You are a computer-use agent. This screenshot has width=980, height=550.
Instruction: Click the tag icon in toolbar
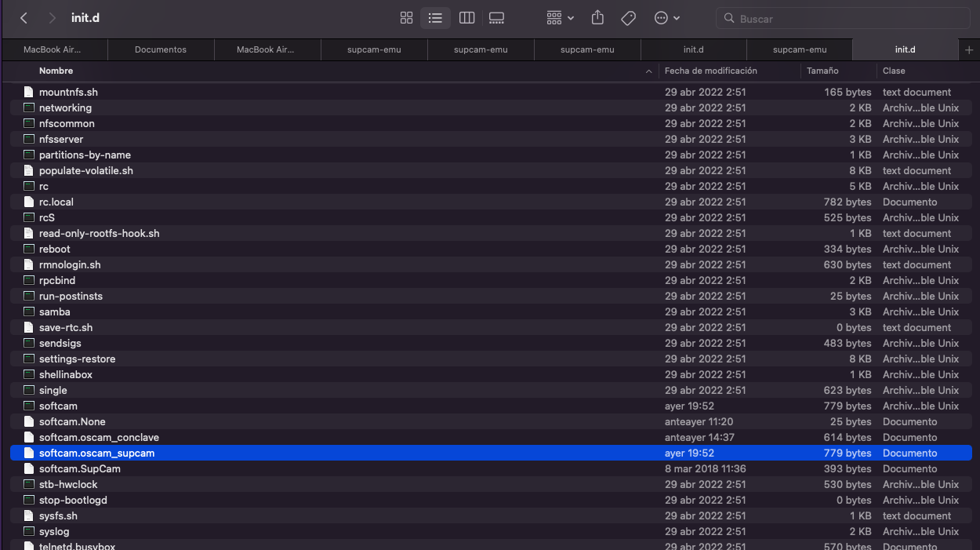pyautogui.click(x=628, y=18)
